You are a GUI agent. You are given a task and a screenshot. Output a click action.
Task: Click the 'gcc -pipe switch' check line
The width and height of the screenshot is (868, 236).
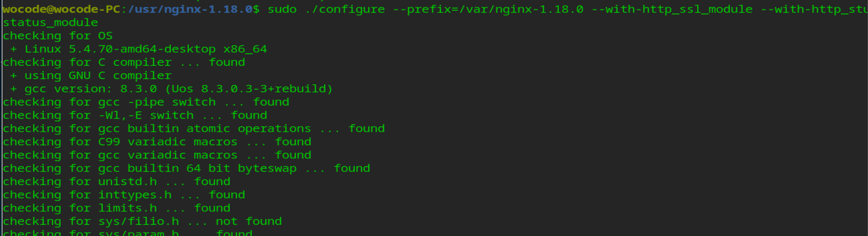click(146, 102)
